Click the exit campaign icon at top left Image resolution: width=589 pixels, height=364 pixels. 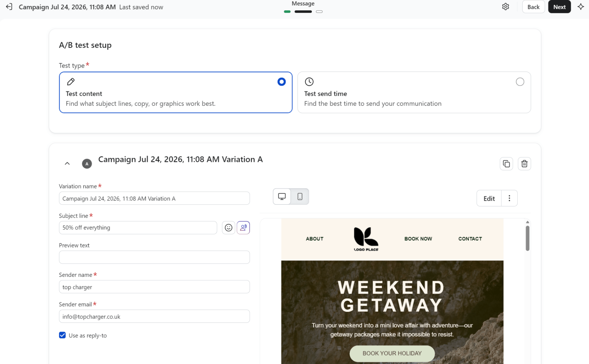click(9, 7)
